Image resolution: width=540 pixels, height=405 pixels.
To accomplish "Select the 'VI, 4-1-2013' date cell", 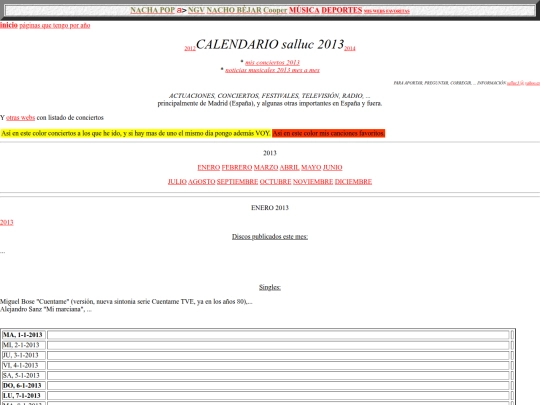I will click(x=23, y=365).
